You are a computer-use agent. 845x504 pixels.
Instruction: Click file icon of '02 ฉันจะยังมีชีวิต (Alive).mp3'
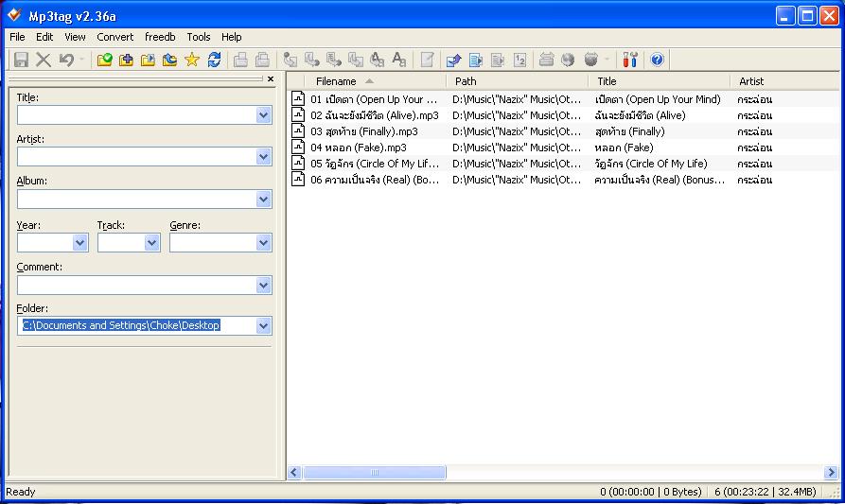click(x=298, y=114)
